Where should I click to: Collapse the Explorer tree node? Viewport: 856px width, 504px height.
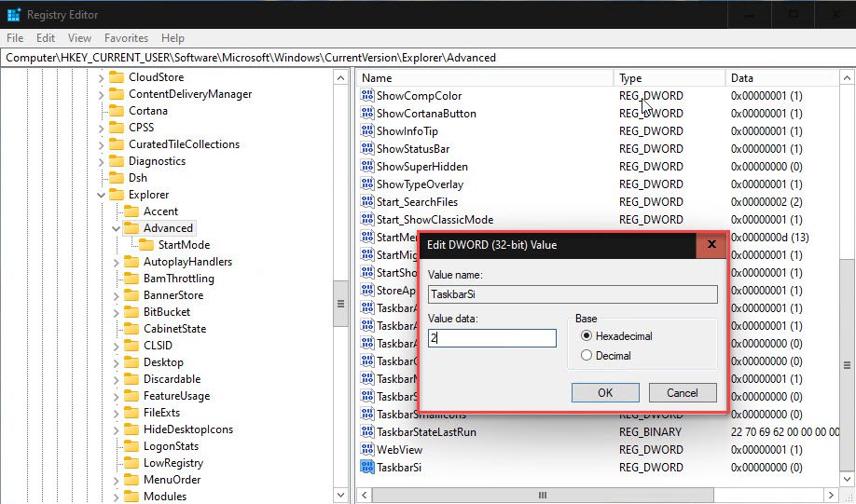click(101, 195)
